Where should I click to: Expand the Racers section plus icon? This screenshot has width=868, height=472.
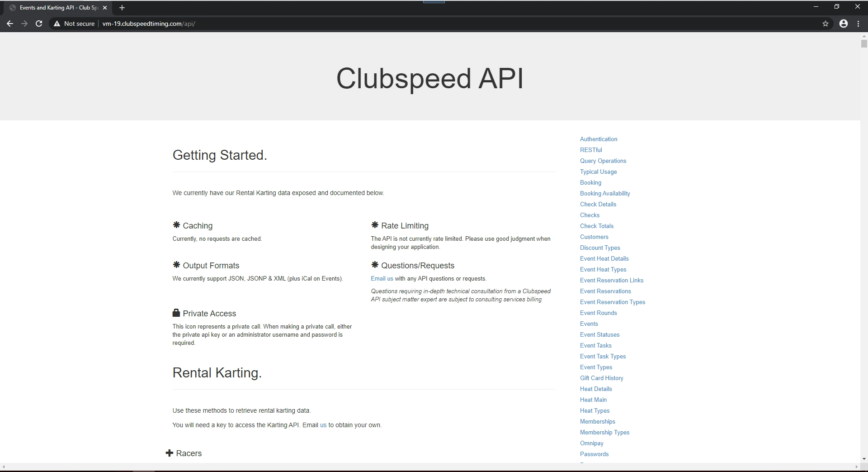(x=170, y=453)
